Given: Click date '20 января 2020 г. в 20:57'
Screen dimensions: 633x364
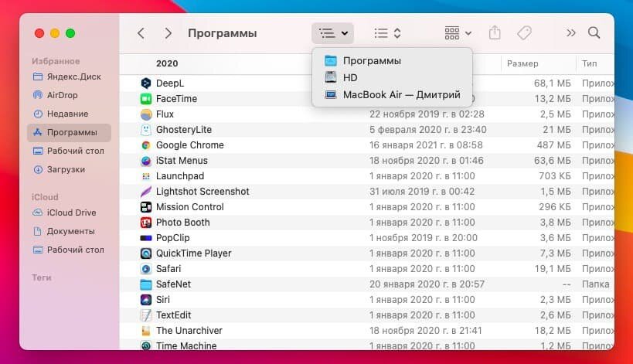Looking at the screenshot, I should 427,284.
